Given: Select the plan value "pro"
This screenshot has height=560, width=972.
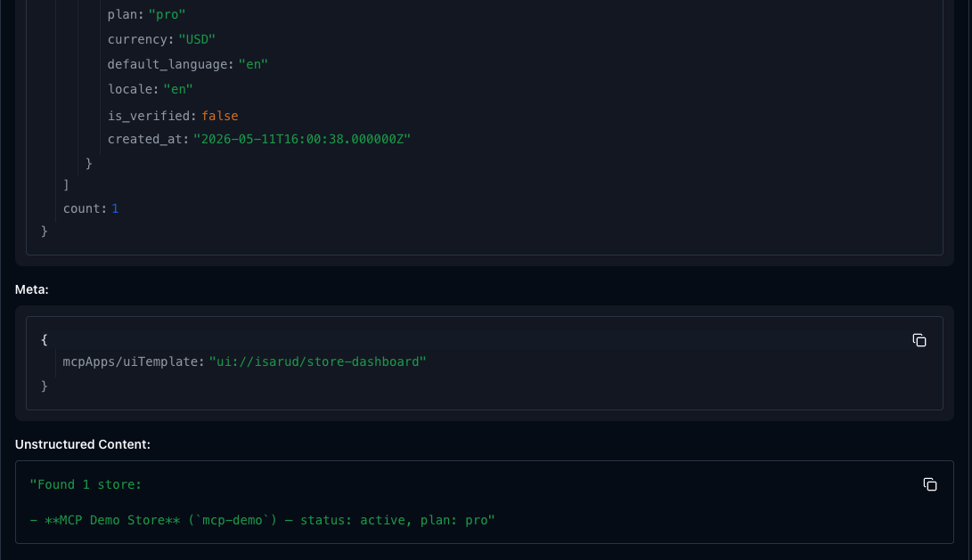Looking at the screenshot, I should (x=167, y=14).
